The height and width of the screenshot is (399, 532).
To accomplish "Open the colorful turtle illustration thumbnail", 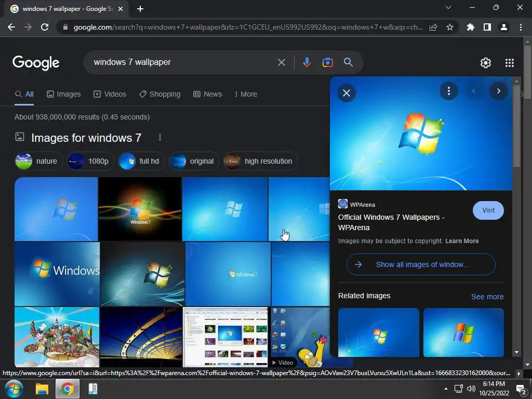I will pos(57,337).
